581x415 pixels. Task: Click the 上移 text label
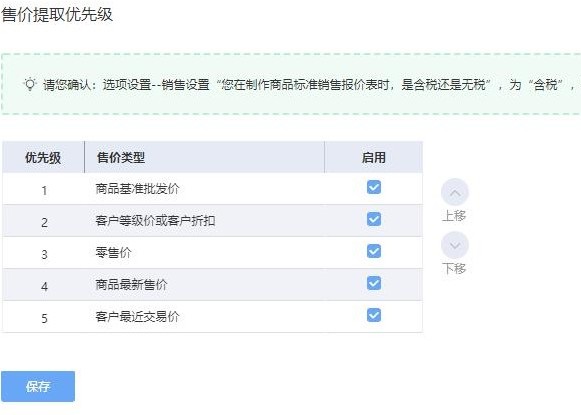[454, 215]
